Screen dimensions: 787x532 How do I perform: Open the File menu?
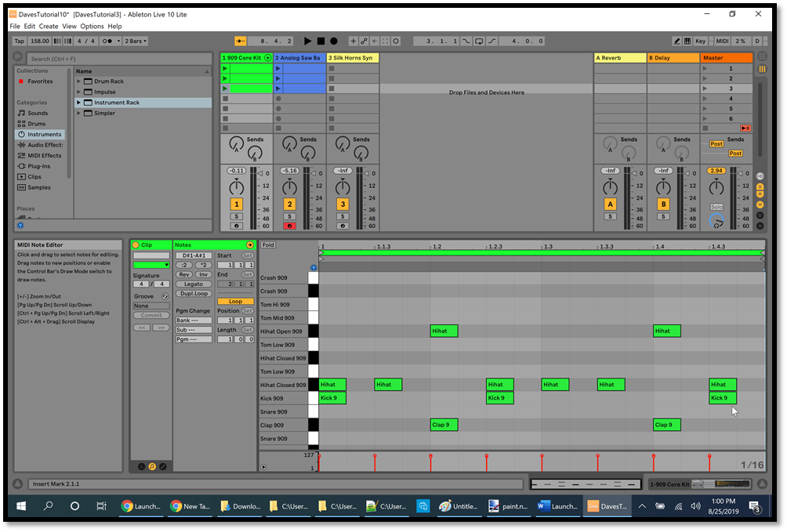15,26
